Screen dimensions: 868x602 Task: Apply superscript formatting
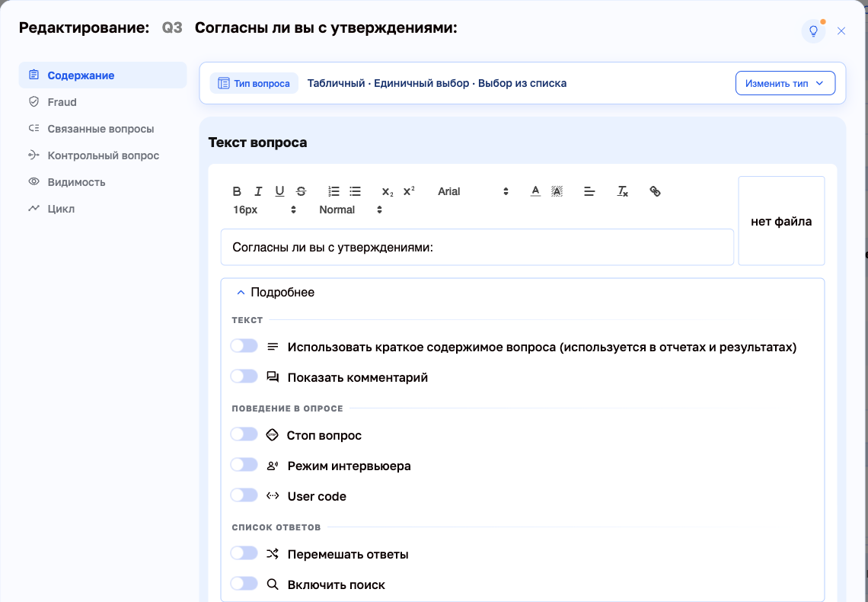pos(409,191)
